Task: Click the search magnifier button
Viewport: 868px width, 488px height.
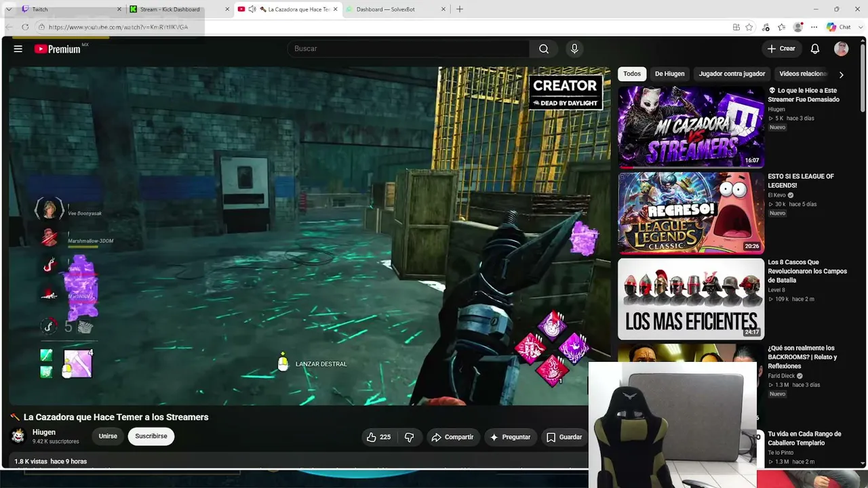Action: tap(544, 49)
